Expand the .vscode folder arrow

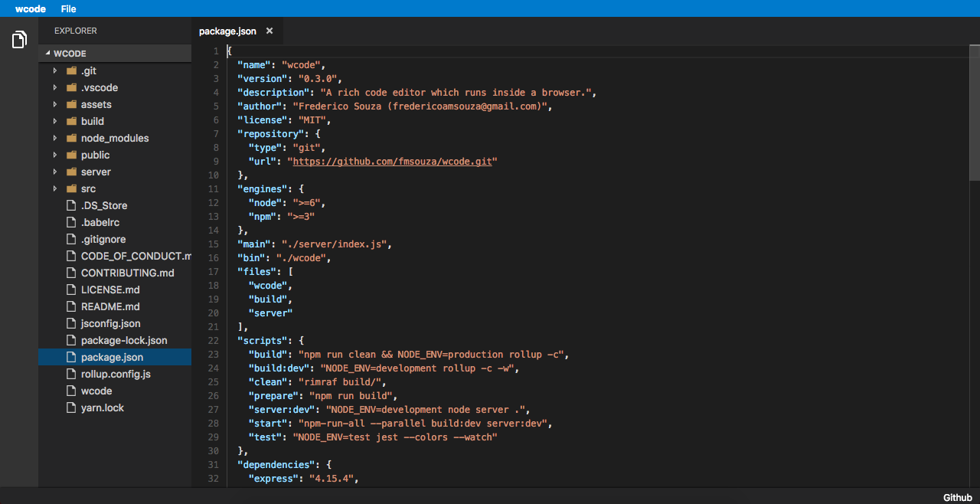point(55,87)
